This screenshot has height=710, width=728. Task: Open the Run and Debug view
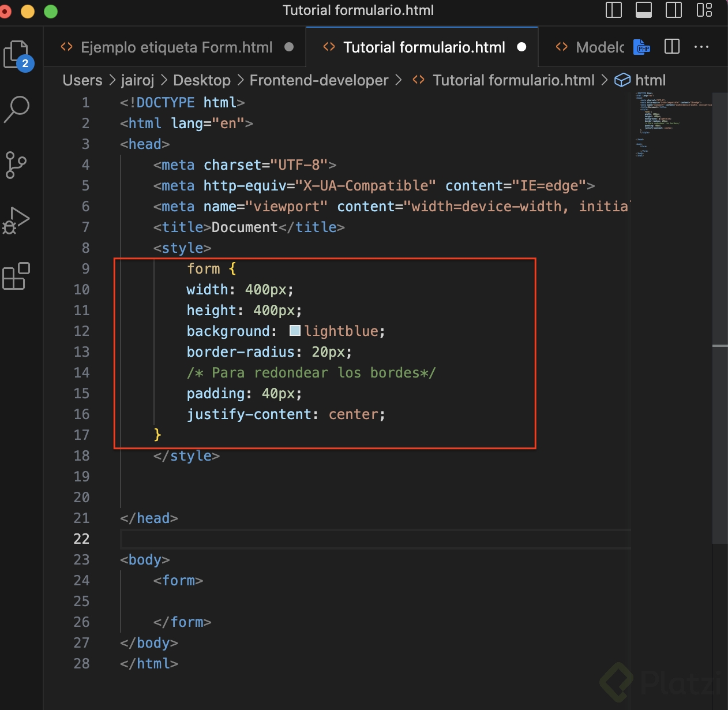click(x=17, y=221)
